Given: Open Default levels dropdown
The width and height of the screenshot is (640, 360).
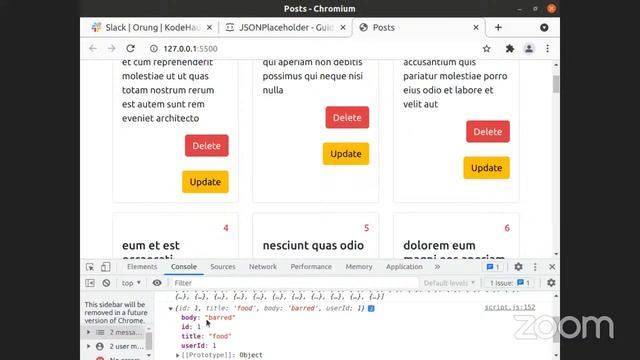Looking at the screenshot, I should [x=449, y=283].
